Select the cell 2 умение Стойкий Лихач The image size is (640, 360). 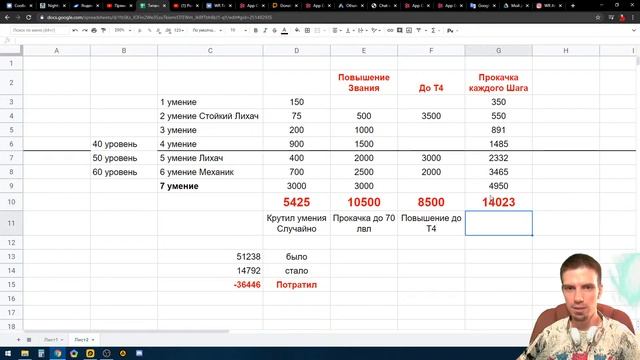point(210,116)
